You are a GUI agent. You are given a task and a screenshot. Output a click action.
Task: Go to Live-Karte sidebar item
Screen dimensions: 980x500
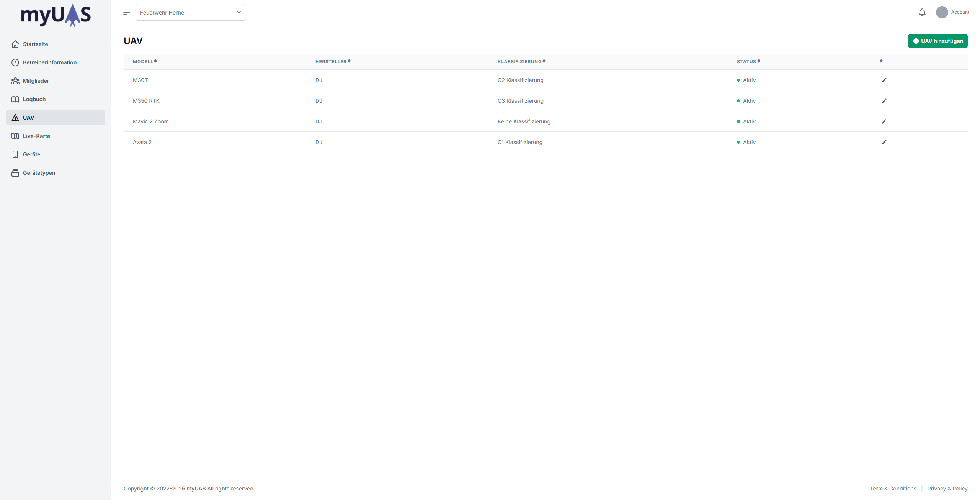[36, 136]
